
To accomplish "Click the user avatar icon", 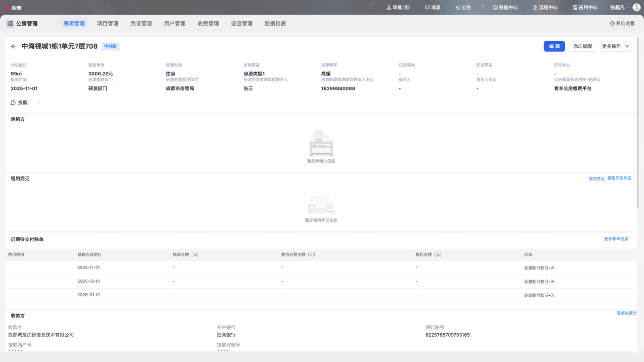I will click(x=636, y=8).
